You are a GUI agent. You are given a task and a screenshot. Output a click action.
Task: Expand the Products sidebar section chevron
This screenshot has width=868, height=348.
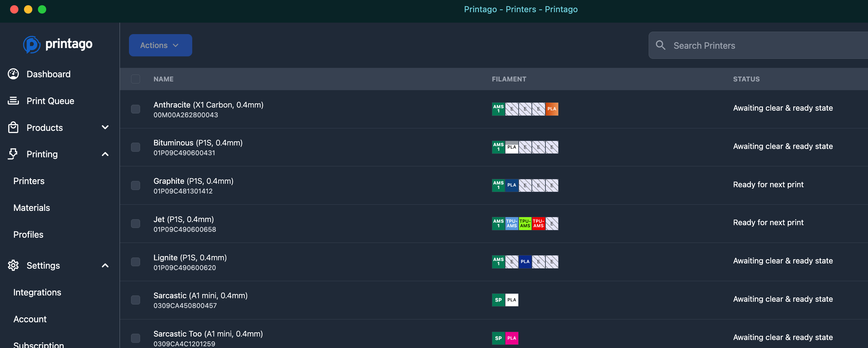click(x=105, y=127)
